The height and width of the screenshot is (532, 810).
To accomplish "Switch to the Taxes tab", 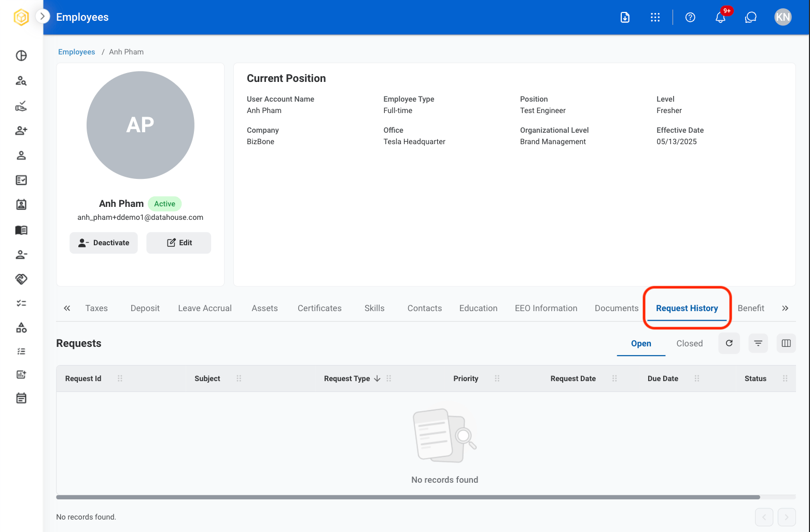I will 96,308.
